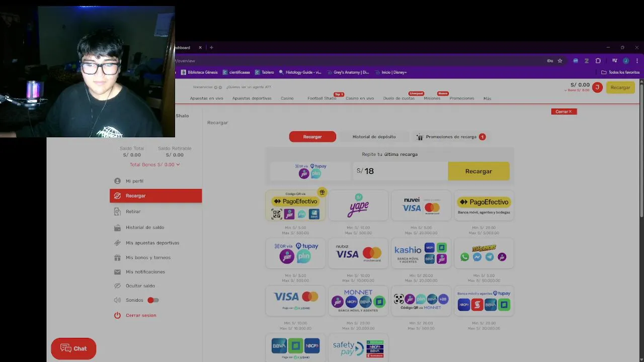Viewport: 644px width, 362px height.
Task: Choose Nuvei Visa Mastercard payment
Action: pos(421,206)
